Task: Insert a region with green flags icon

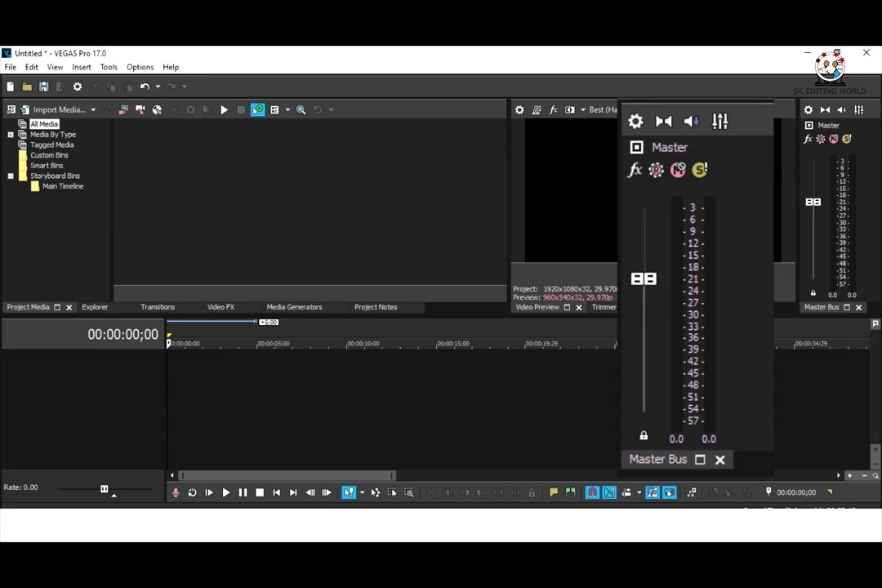Action: click(x=570, y=492)
